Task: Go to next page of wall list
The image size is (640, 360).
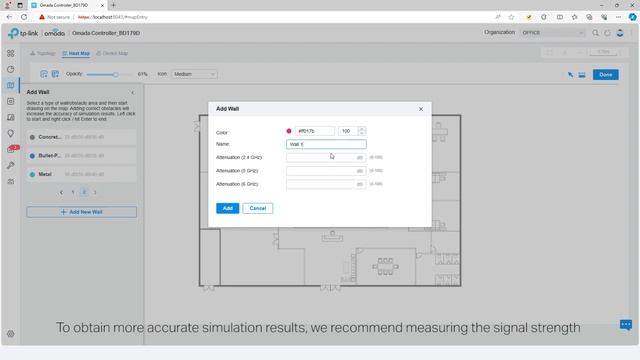Action: [x=95, y=192]
